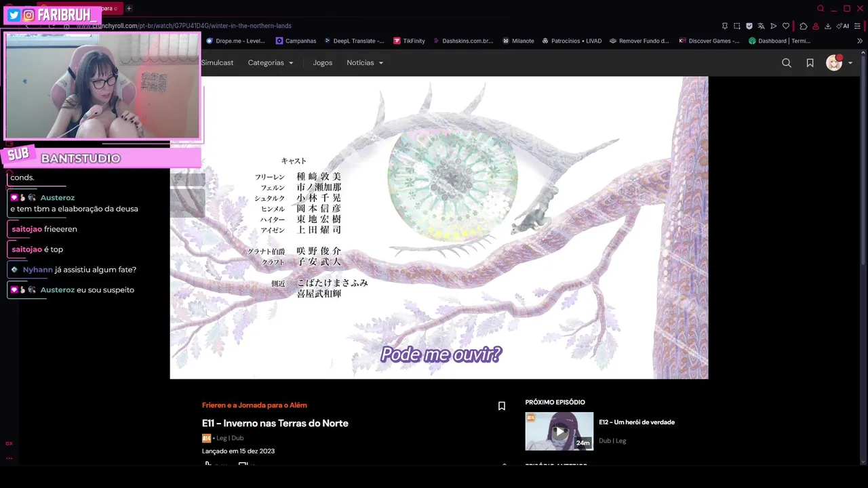The image size is (868, 488).
Task: Expand the Categorias dropdown
Action: click(271, 62)
